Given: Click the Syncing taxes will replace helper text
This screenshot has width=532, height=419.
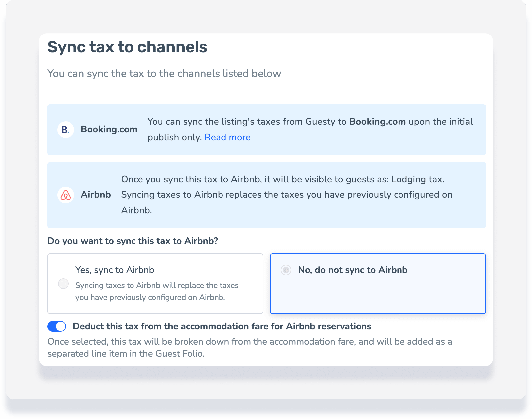Looking at the screenshot, I should point(157,291).
